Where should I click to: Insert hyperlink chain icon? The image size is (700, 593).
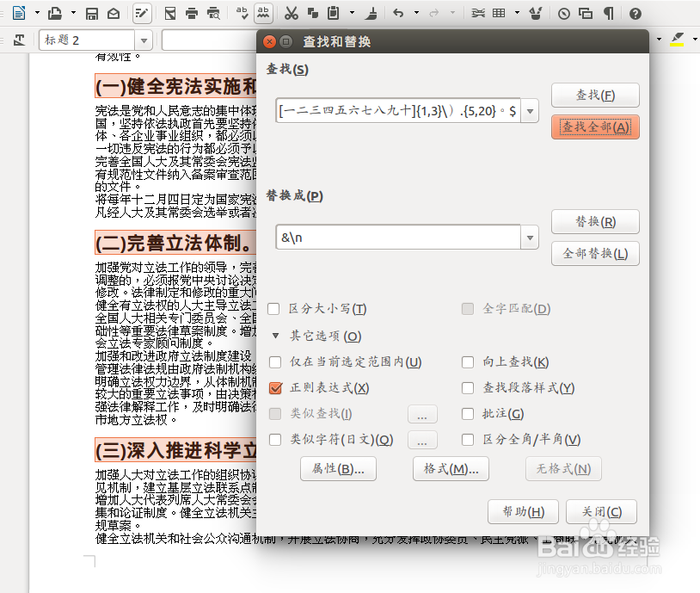point(478,14)
